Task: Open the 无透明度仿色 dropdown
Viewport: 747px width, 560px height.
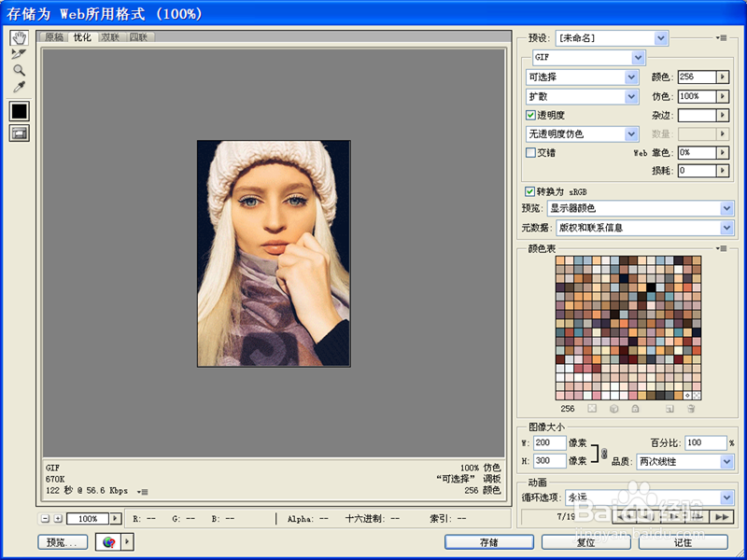Action: pos(582,134)
